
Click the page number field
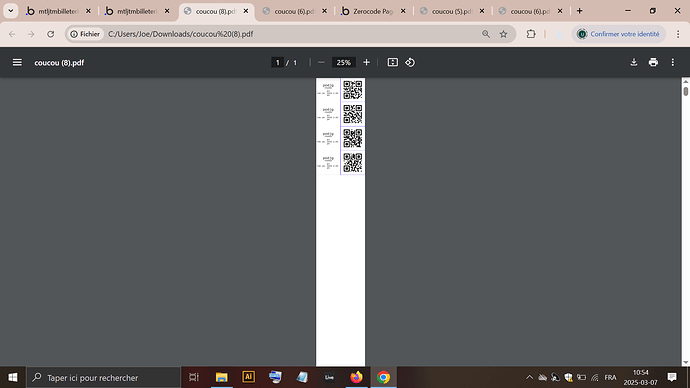click(277, 62)
